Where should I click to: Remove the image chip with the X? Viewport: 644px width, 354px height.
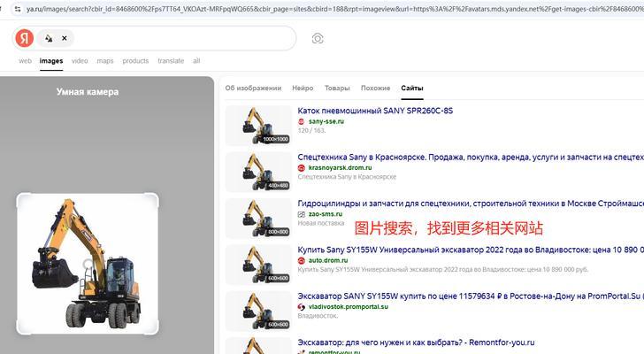(65, 38)
